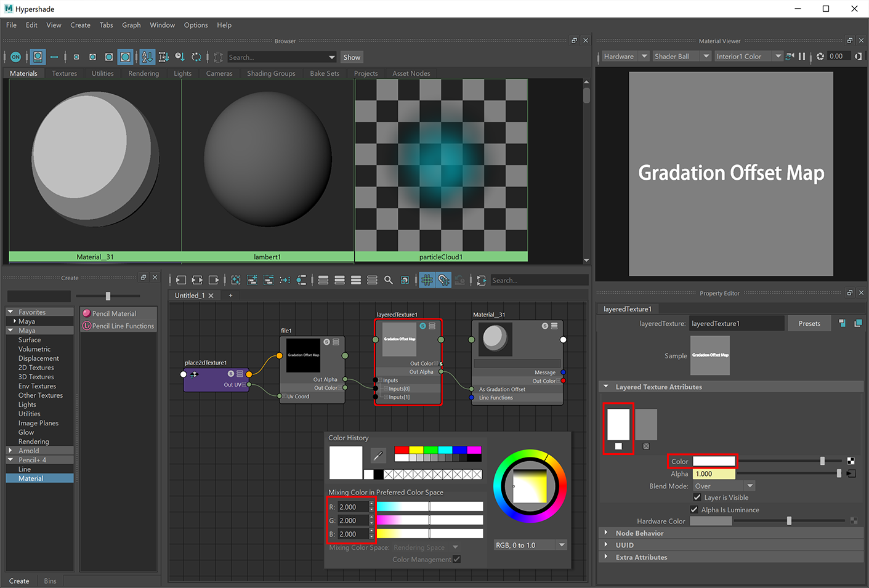Viewport: 869px width, 588px height.
Task: Open the Hardware renderer dropdown
Action: (x=625, y=56)
